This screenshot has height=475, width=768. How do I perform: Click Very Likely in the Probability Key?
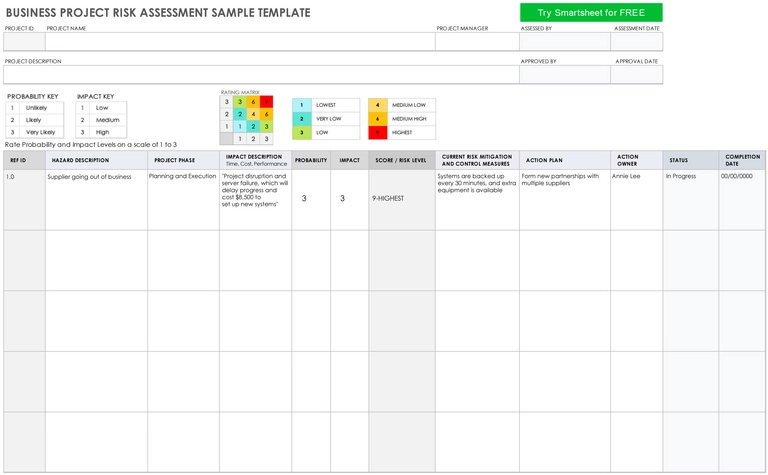[x=41, y=132]
